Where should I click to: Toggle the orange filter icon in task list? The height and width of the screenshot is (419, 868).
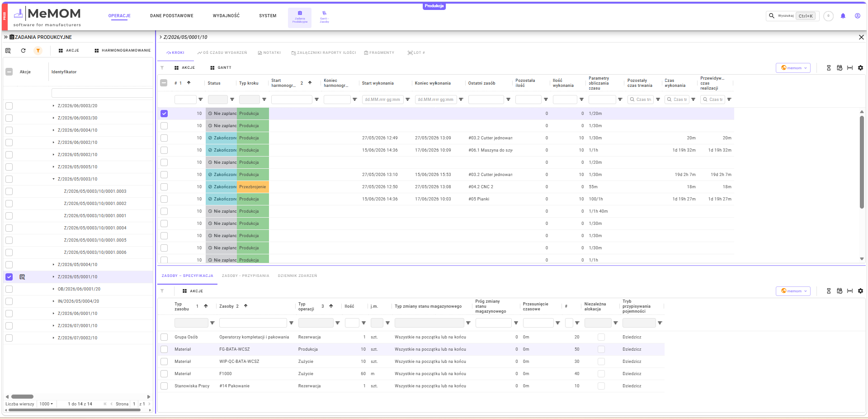click(38, 51)
